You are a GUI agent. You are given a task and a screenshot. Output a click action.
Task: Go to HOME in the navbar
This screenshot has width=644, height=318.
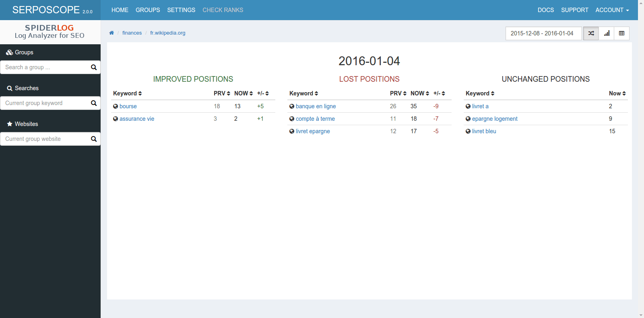(120, 10)
